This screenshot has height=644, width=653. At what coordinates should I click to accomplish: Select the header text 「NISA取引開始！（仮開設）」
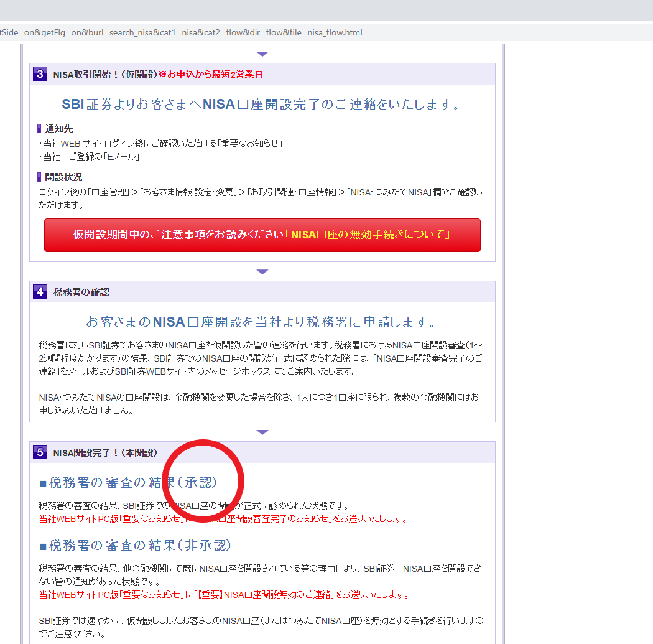pyautogui.click(x=105, y=75)
